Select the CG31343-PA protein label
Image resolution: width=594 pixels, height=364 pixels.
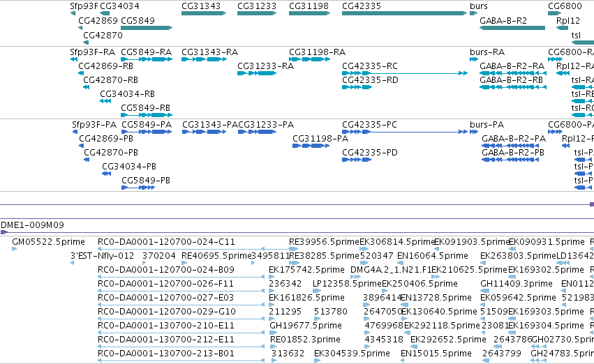click(209, 125)
